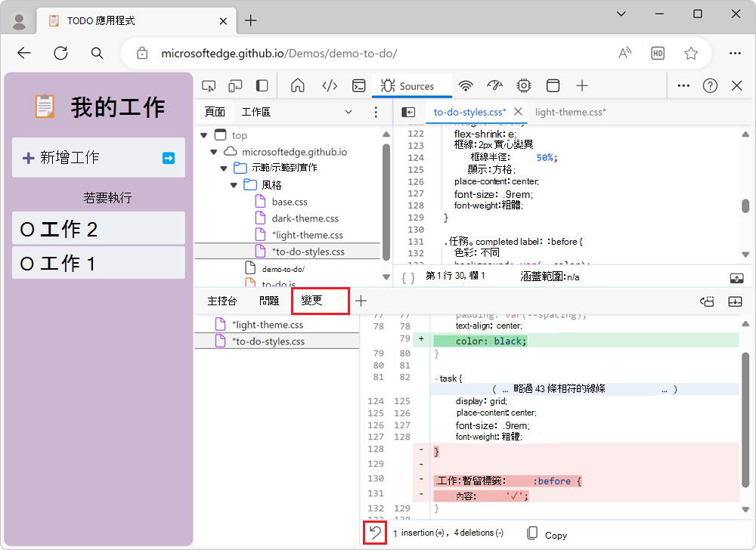The height and width of the screenshot is (550, 756).
Task: Toggle device emulation mode
Action: [235, 85]
